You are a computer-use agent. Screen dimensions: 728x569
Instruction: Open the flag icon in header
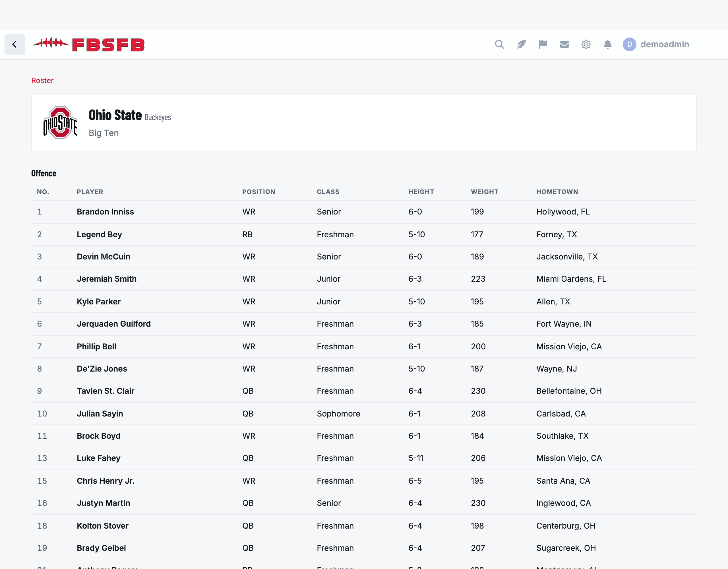[542, 44]
